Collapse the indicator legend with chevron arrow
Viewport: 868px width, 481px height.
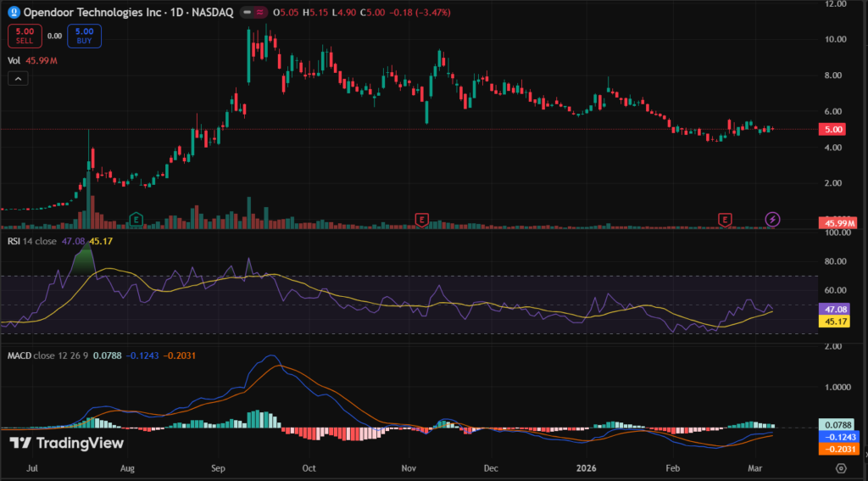click(17, 78)
